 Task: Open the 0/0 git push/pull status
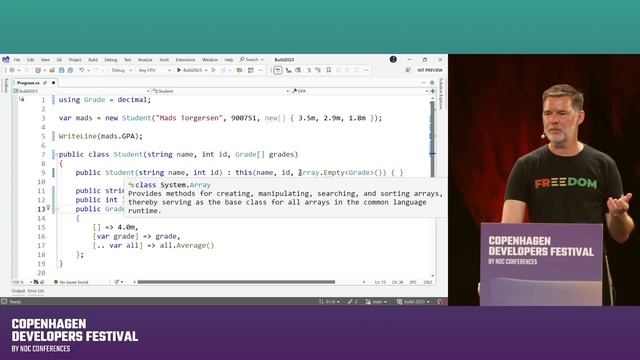(x=329, y=302)
